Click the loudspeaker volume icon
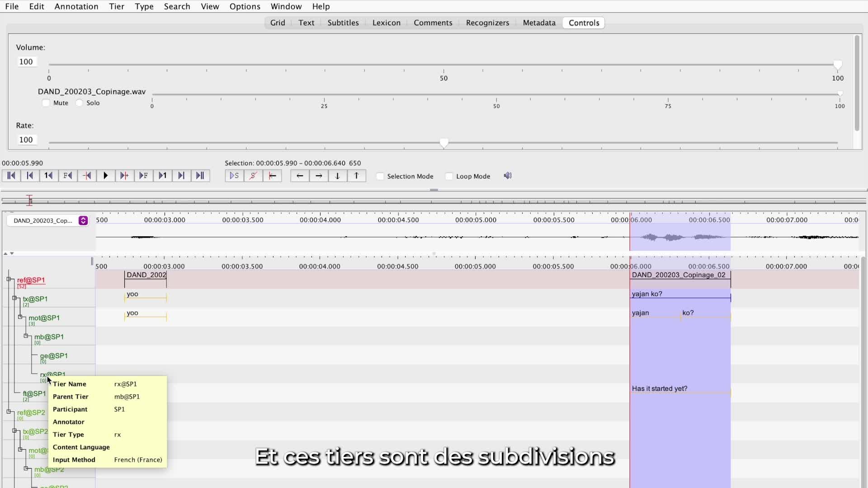This screenshot has width=868, height=488. click(x=508, y=176)
